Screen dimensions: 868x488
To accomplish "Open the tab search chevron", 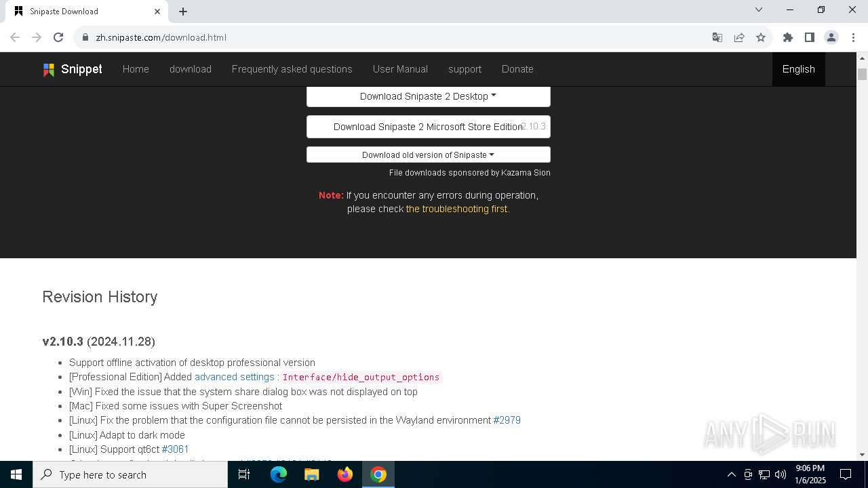I will [x=759, y=10].
